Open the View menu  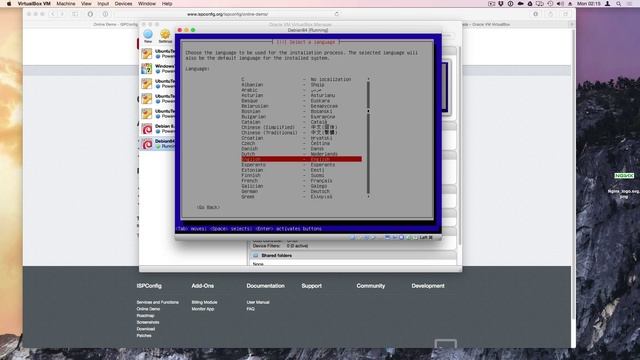86,4
